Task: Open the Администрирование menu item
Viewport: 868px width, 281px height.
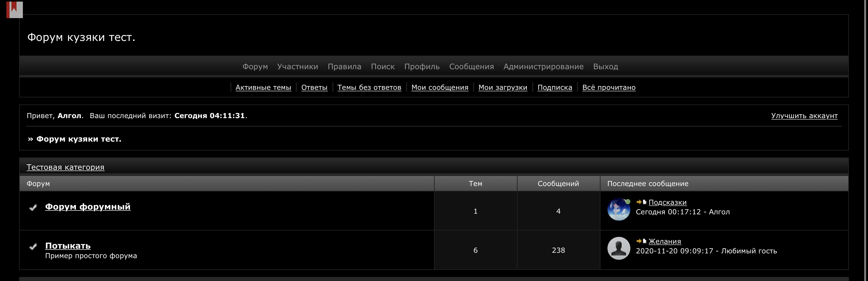Action: coord(544,67)
